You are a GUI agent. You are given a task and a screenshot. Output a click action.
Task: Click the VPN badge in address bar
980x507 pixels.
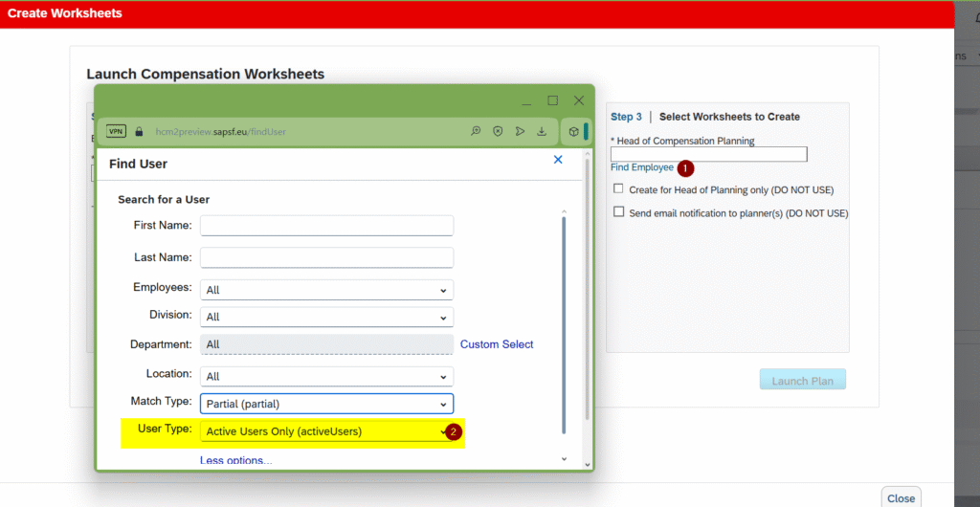point(116,132)
